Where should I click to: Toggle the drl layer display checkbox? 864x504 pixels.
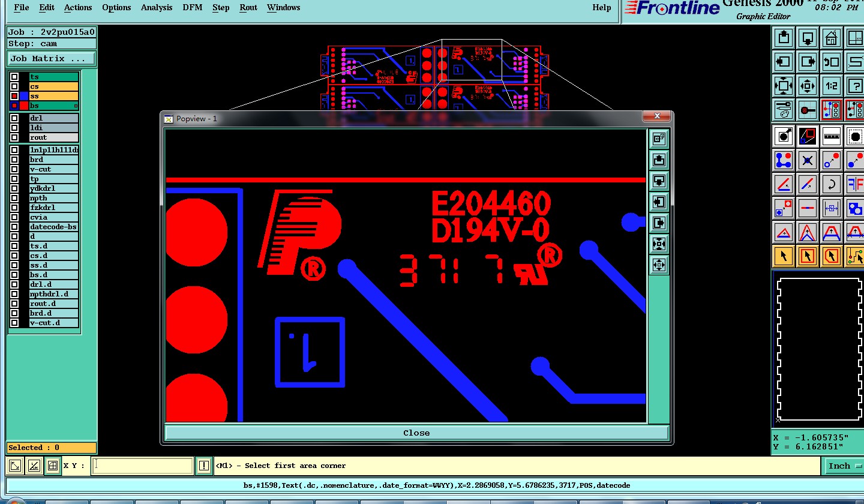[x=14, y=118]
